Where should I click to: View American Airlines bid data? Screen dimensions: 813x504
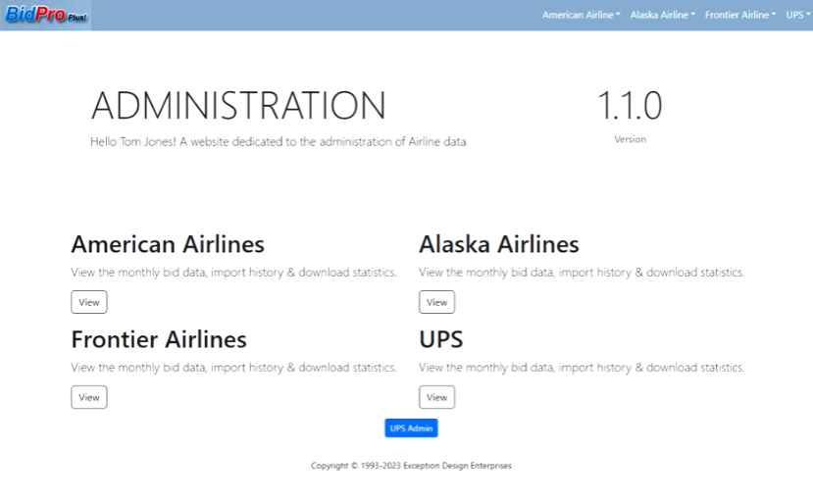89,302
